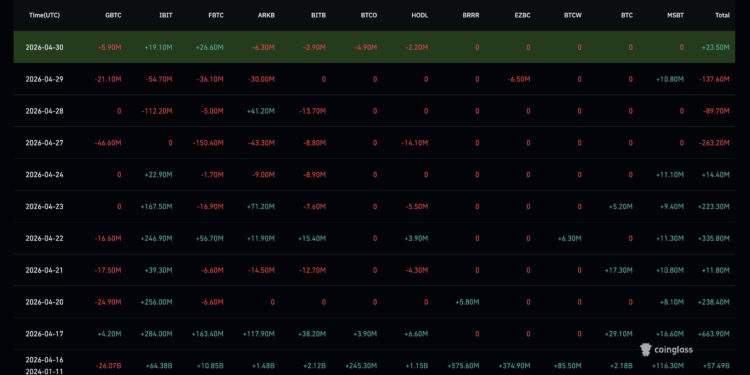Viewport: 750px width, 375px height.
Task: Click the +5.80M BRRR value
Action: [467, 302]
